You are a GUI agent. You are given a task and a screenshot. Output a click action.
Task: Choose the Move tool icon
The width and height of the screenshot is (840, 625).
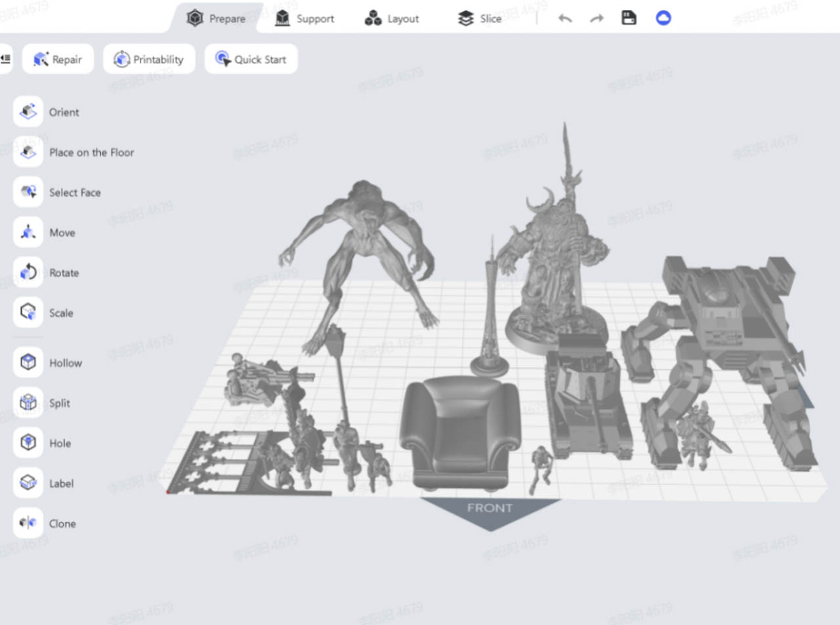(28, 232)
